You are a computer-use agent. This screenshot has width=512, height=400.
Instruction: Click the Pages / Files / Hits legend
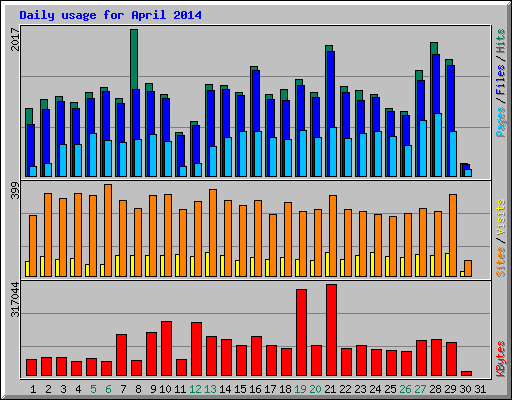click(x=501, y=83)
